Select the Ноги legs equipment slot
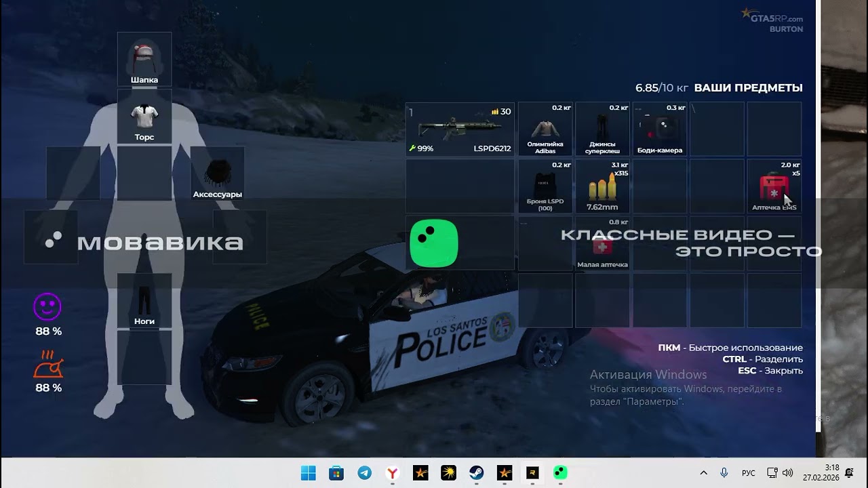This screenshot has height=488, width=868. point(144,300)
